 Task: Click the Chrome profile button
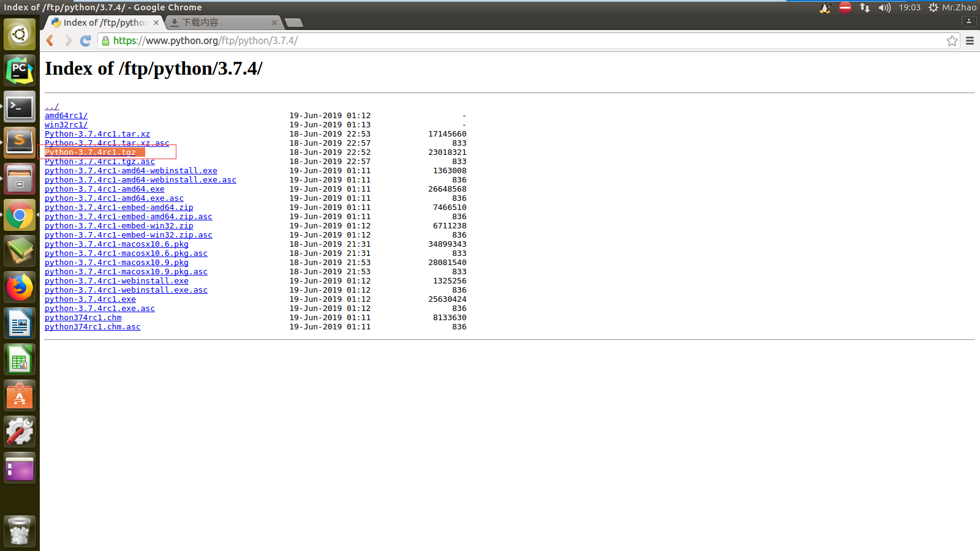click(969, 21)
